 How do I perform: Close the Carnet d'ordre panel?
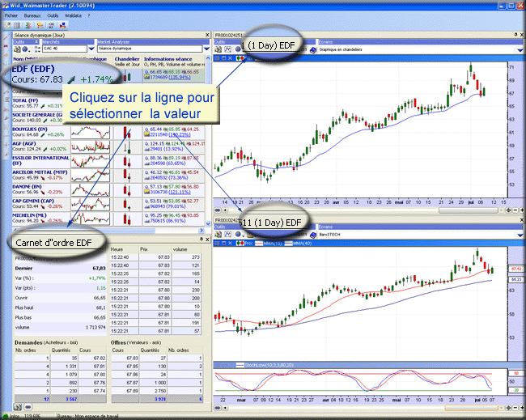[207, 240]
